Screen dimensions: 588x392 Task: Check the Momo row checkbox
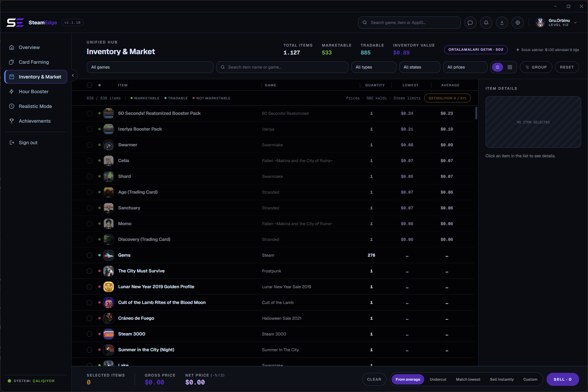[89, 224]
